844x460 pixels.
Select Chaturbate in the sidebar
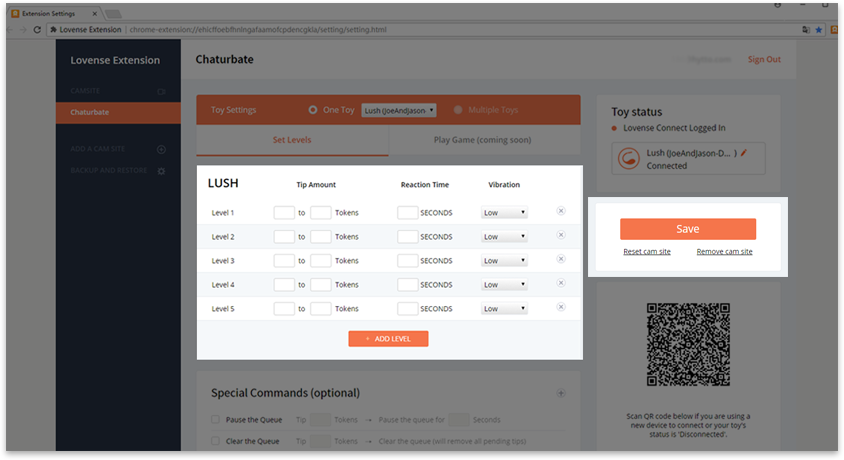118,112
